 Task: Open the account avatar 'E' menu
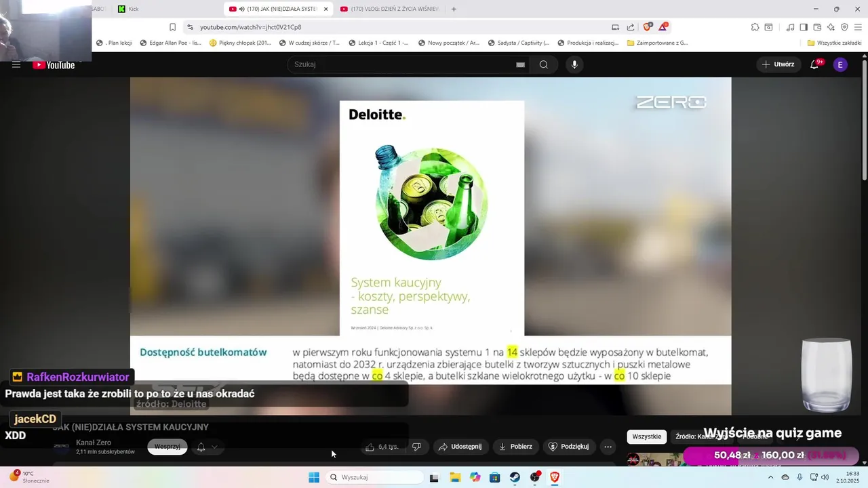pyautogui.click(x=840, y=64)
